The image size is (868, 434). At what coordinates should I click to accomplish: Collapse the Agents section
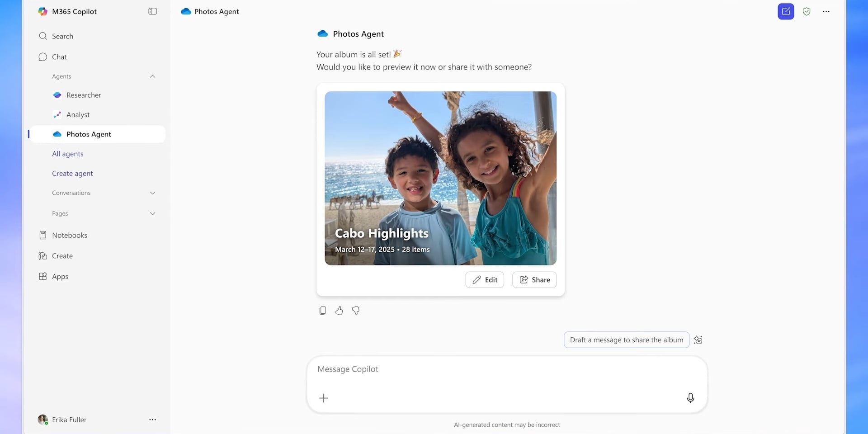[152, 76]
